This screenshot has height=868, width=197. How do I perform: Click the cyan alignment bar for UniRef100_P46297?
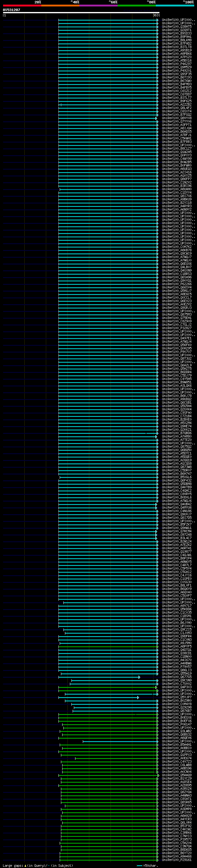pos(108,64)
